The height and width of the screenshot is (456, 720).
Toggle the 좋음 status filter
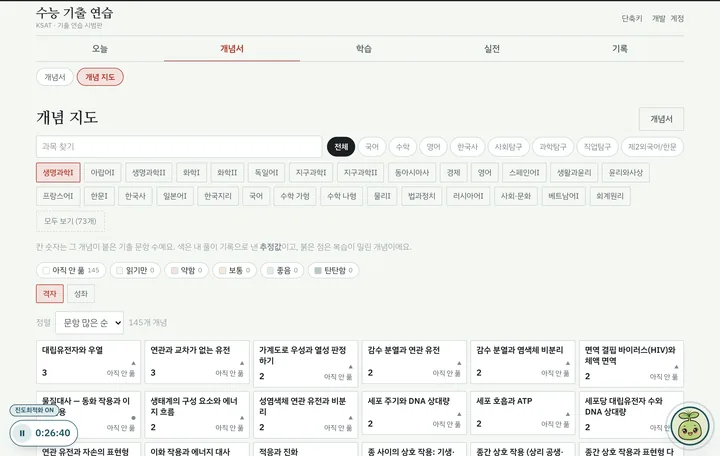(282, 270)
